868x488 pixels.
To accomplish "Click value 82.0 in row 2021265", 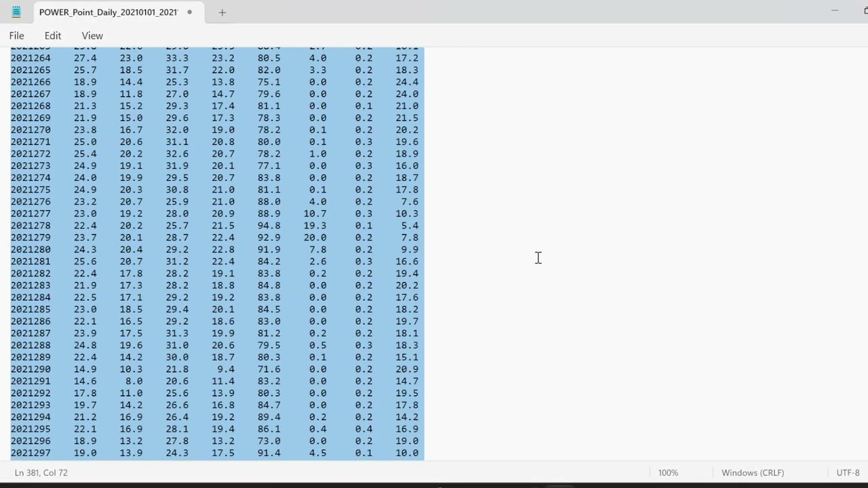I will (269, 70).
